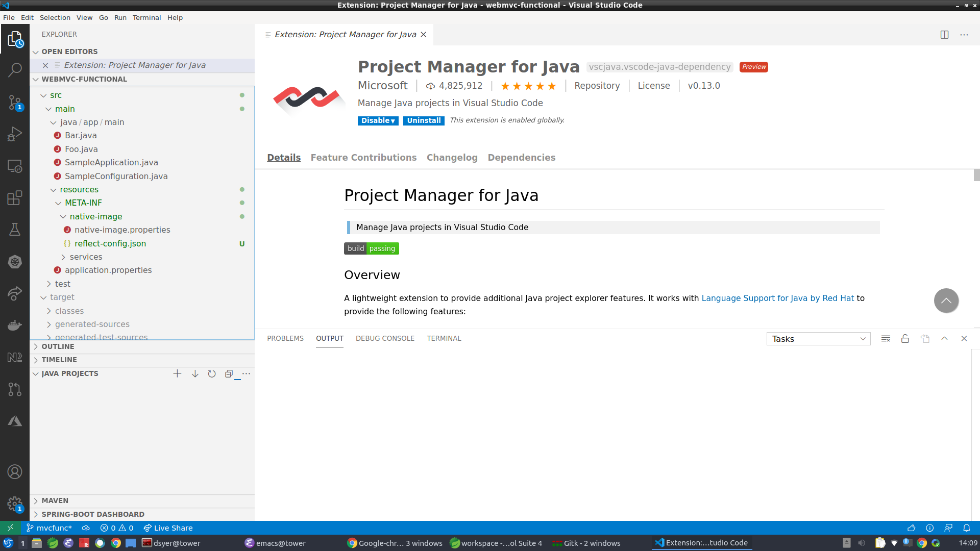Click the down arrow icon in Java Projects

coord(195,373)
